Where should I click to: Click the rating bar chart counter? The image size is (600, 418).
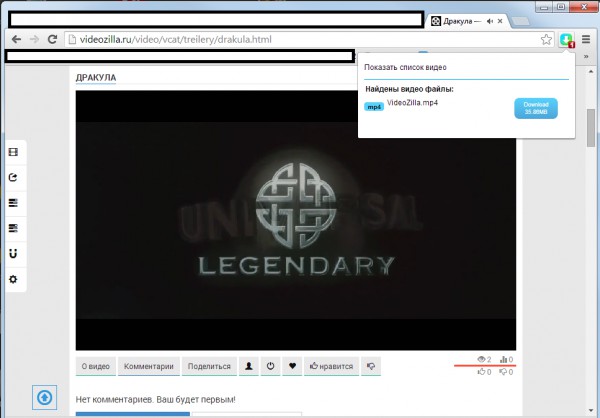coord(507,359)
